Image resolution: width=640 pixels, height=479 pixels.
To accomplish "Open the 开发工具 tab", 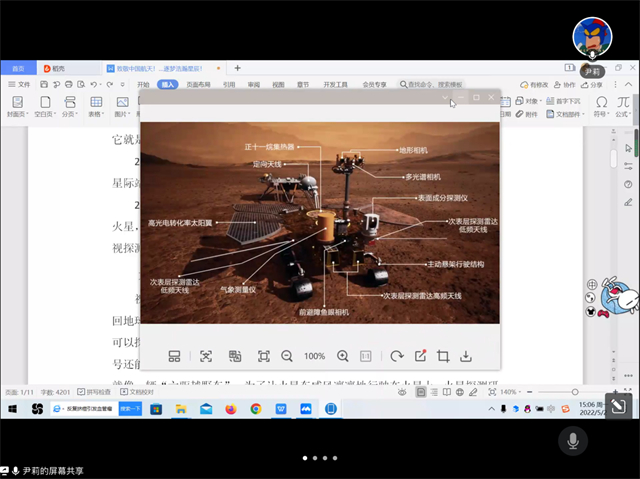I will click(336, 84).
